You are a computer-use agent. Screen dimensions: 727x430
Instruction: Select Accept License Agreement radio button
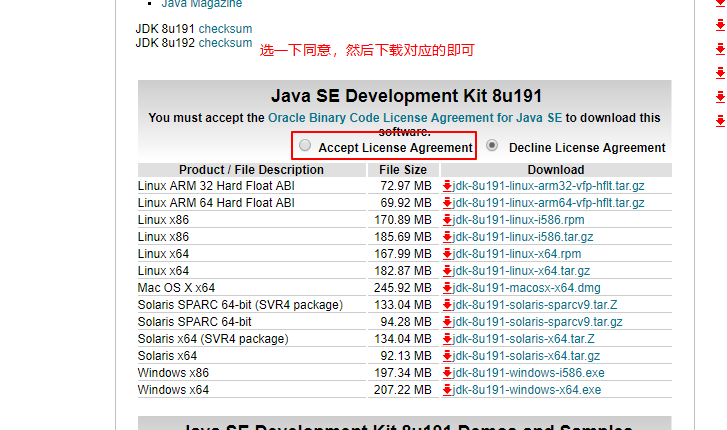305,145
